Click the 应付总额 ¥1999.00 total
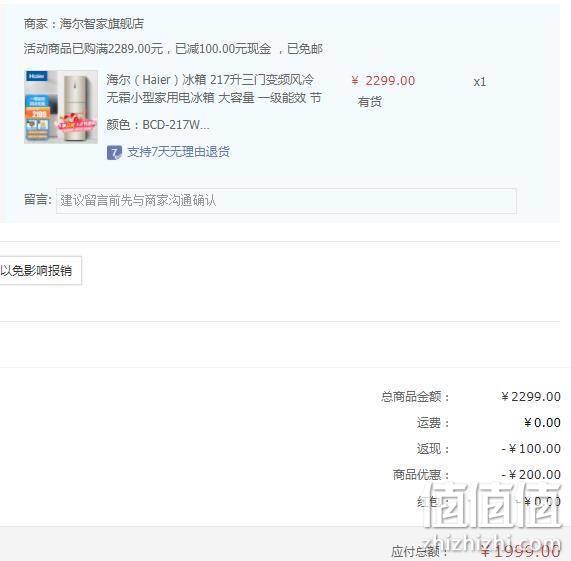This screenshot has height=561, width=571. (x=520, y=552)
